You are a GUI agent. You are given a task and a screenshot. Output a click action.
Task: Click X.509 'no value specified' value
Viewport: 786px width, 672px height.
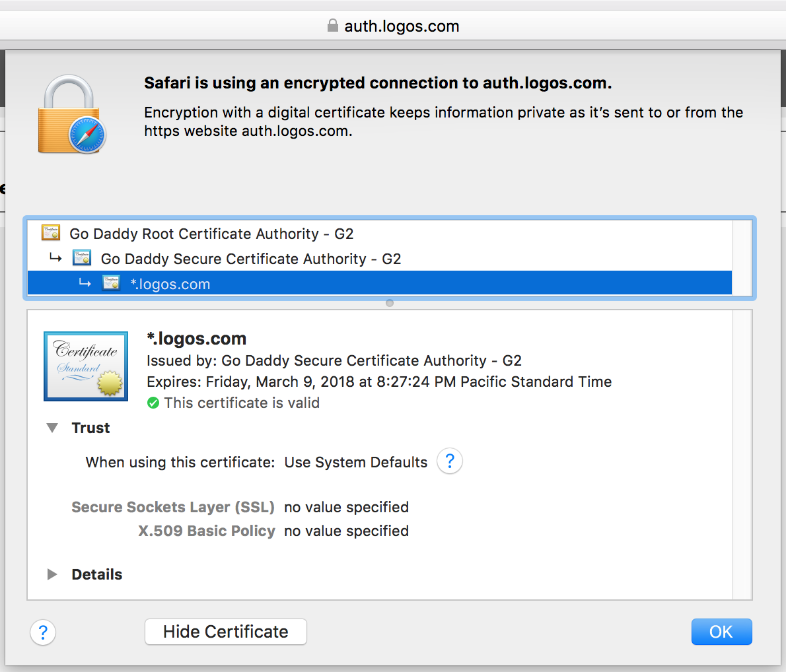click(346, 531)
